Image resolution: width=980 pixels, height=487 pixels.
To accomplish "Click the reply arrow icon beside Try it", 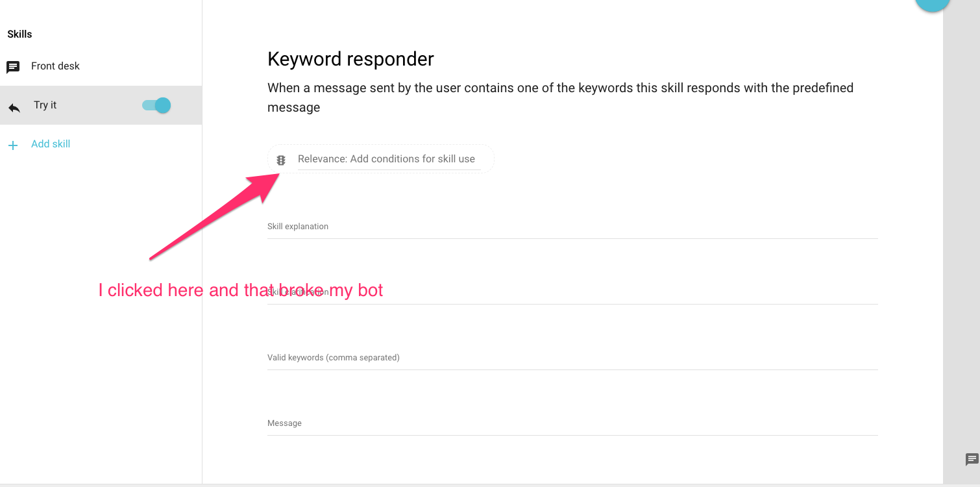I will coord(14,105).
